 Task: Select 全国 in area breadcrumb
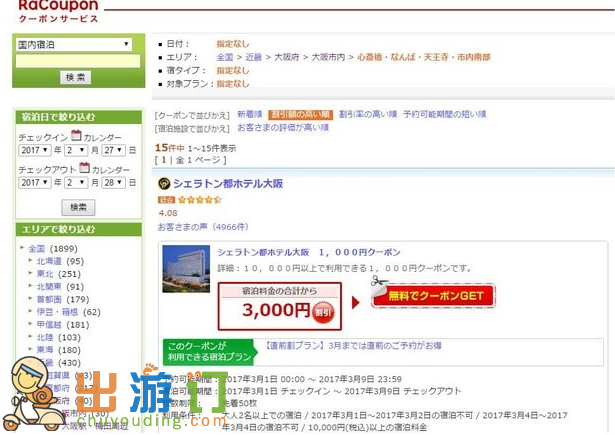pyautogui.click(x=225, y=57)
